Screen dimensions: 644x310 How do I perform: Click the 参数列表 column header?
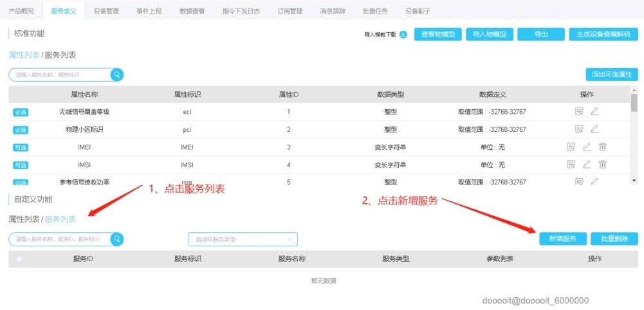(500, 259)
